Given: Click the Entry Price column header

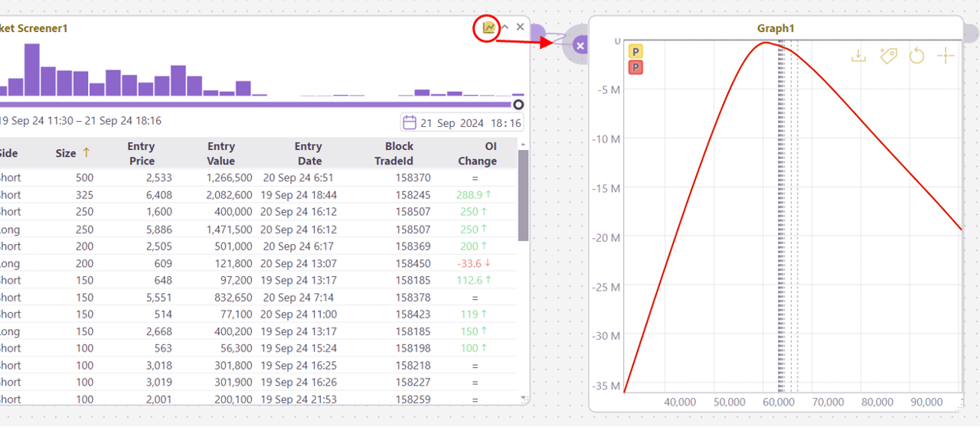Looking at the screenshot, I should tap(142, 153).
